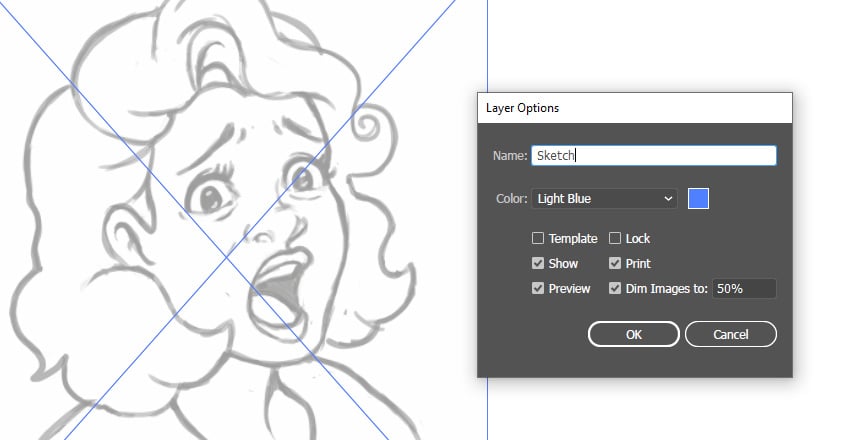This screenshot has width=850, height=440.
Task: Disable the Print checkbox
Action: pos(616,263)
